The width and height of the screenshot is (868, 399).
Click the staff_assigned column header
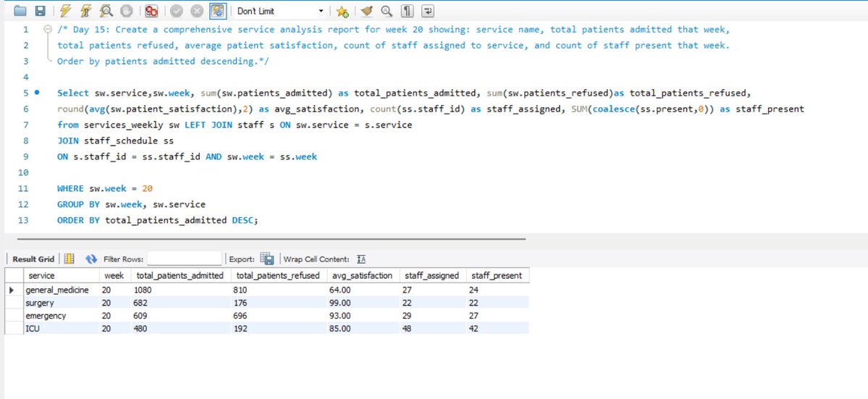pos(434,276)
